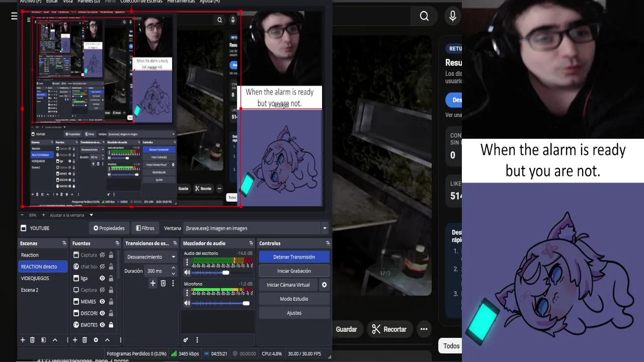Remove selected source with trash icon
Image resolution: width=644 pixels, height=362 pixels.
(85, 340)
